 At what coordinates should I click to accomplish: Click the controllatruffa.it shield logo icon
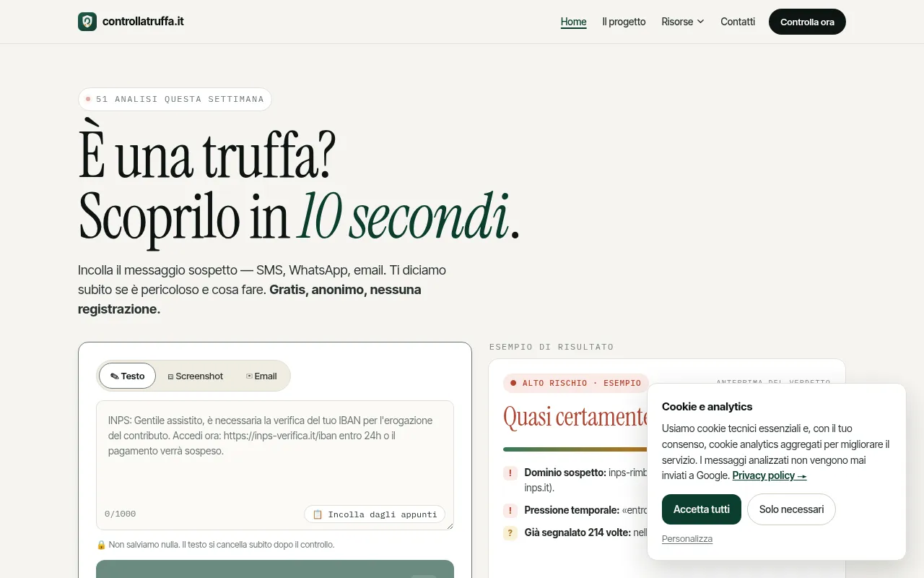87,22
